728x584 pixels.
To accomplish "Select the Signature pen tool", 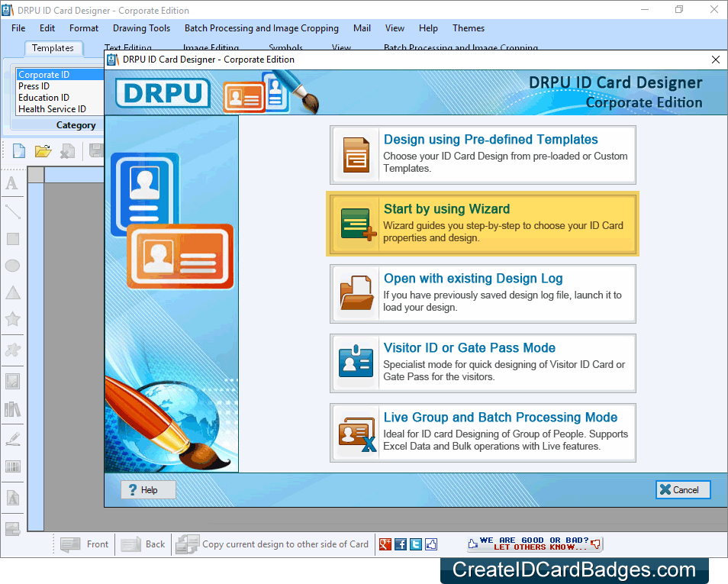I will pyautogui.click(x=12, y=439).
